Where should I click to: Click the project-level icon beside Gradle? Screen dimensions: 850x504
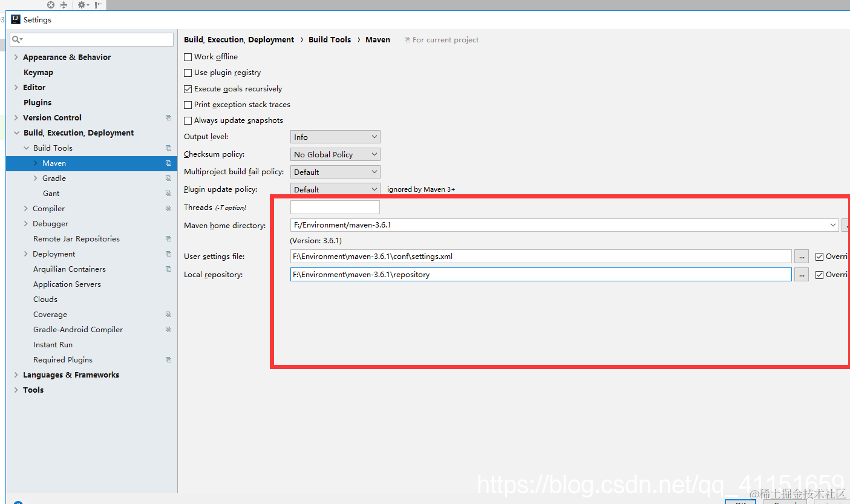point(168,178)
